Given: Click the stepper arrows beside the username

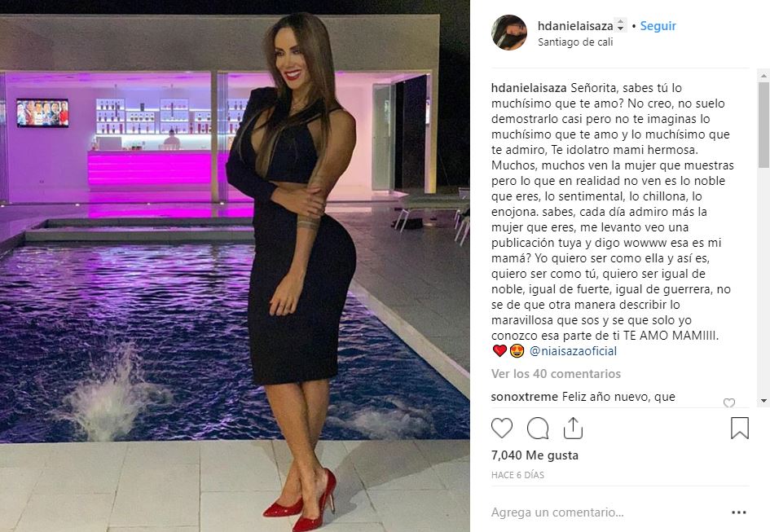Looking at the screenshot, I should [x=621, y=25].
